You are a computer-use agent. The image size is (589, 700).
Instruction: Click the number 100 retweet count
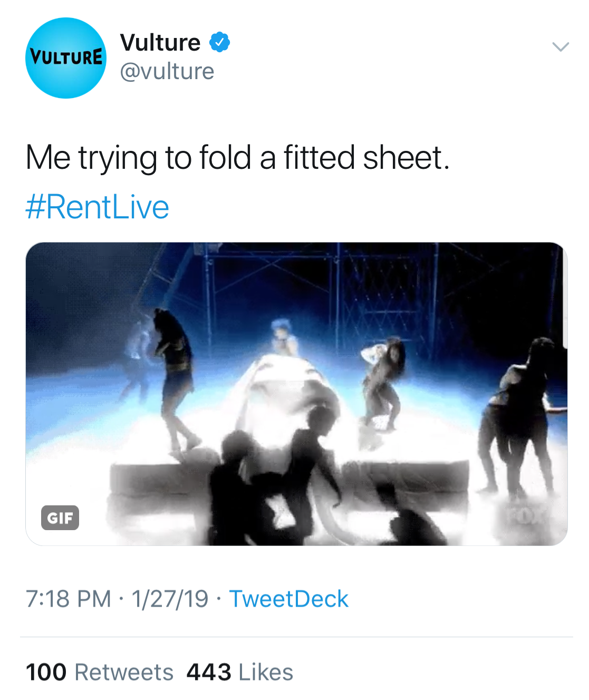[x=46, y=672]
